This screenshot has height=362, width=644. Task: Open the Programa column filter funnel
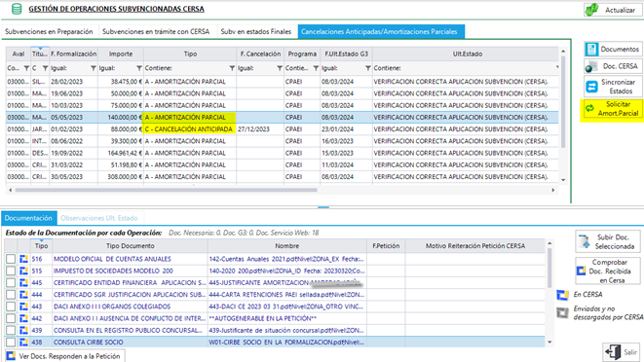[316, 68]
